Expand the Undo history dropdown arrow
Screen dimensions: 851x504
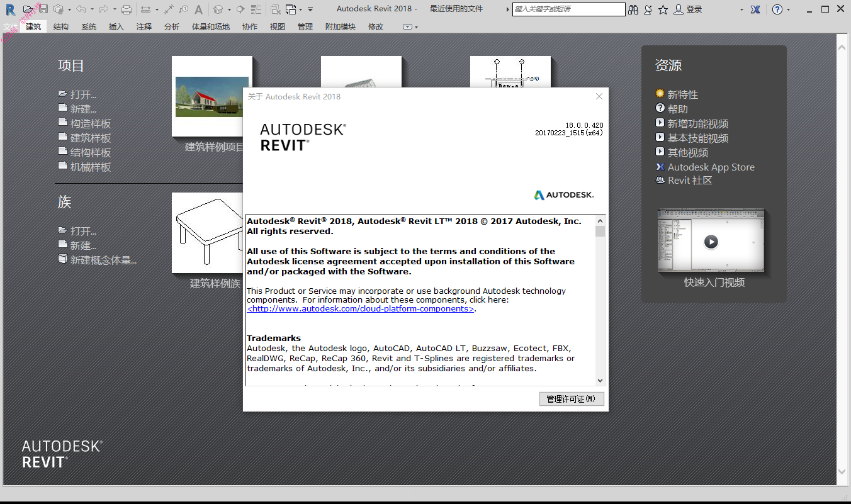tap(92, 9)
